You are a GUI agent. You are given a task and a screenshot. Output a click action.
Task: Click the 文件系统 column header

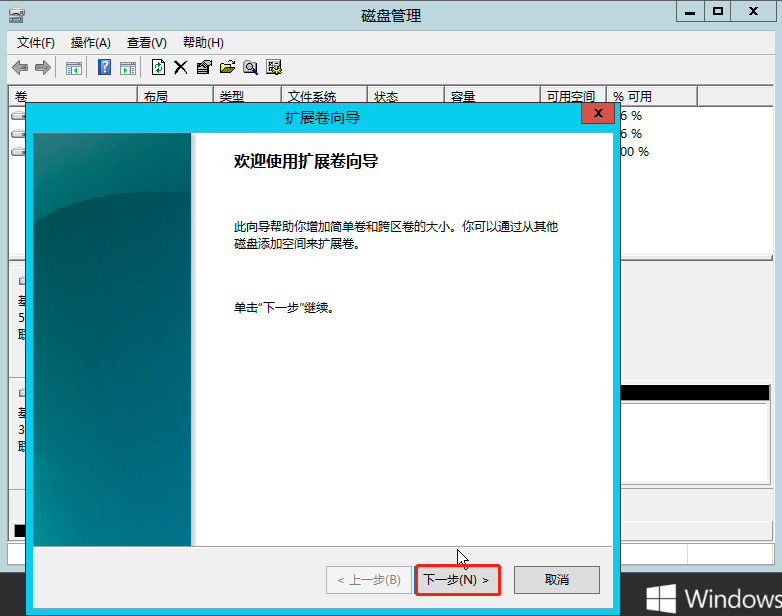(x=324, y=96)
